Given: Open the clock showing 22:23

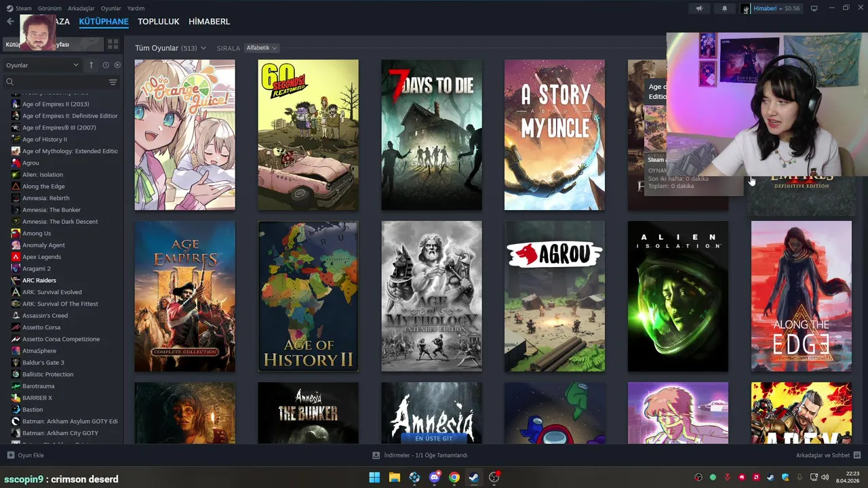Looking at the screenshot, I should 849,477.
